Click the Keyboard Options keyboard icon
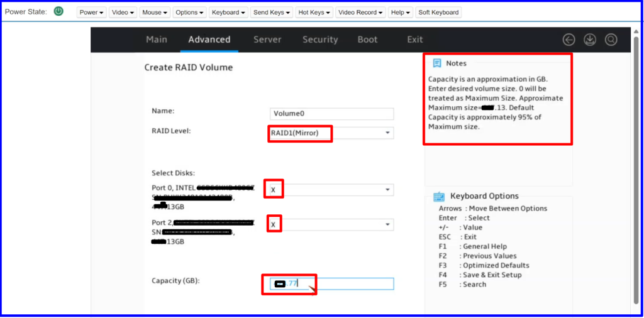The image size is (644, 318). coord(439,197)
